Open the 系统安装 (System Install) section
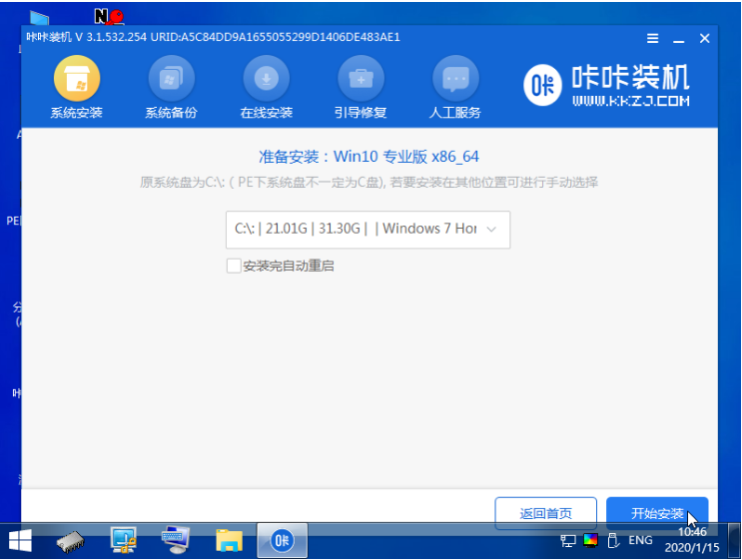The image size is (742, 560). (x=76, y=88)
